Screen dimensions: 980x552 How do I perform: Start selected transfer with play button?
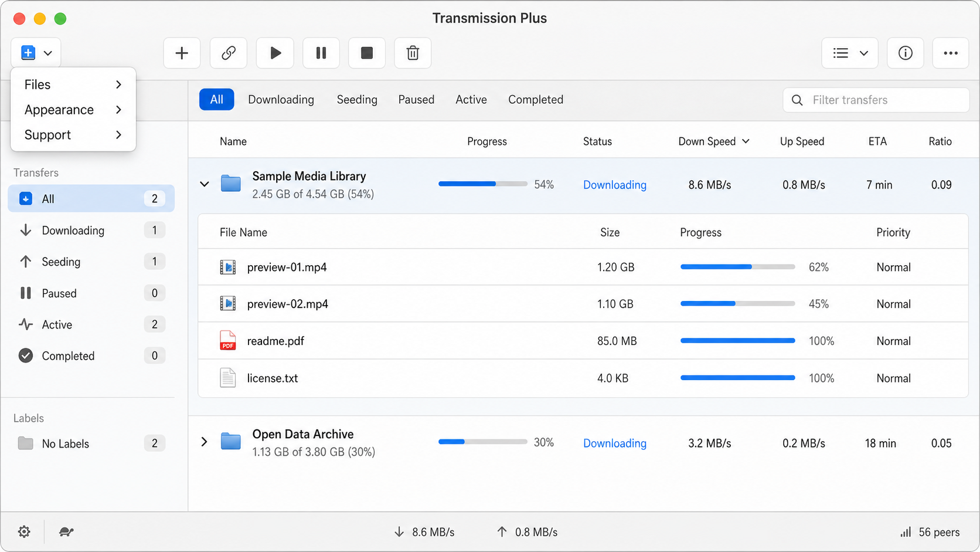275,53
